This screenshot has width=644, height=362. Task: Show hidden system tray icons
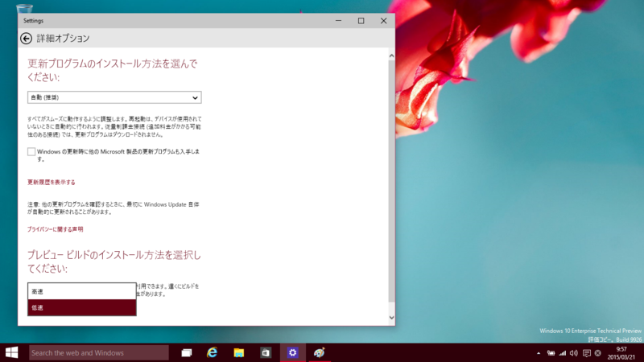tap(539, 353)
